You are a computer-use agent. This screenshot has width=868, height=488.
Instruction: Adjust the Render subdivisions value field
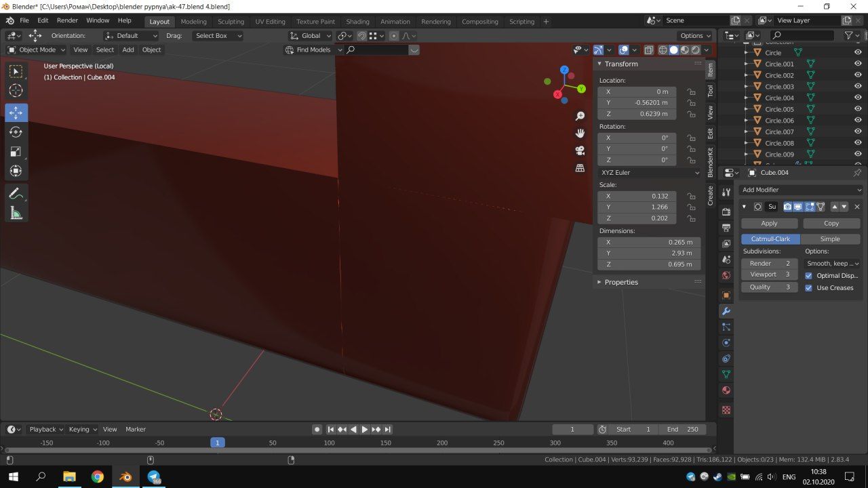pyautogui.click(x=769, y=263)
